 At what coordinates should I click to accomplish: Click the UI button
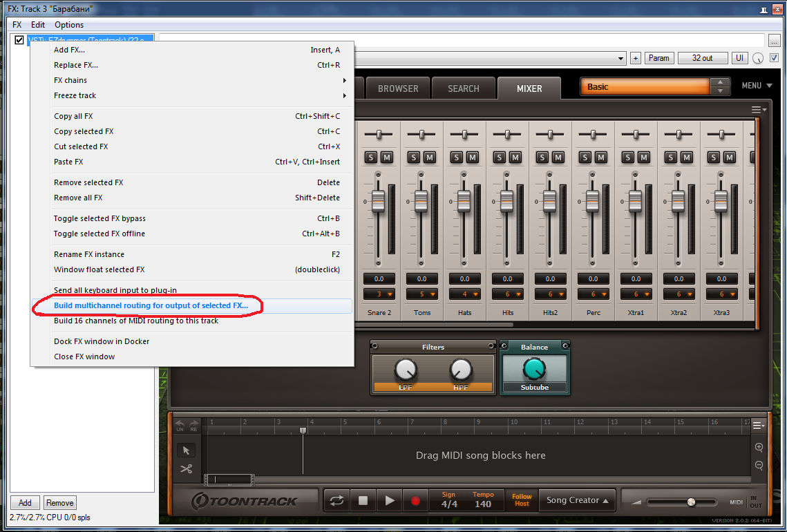pos(739,58)
